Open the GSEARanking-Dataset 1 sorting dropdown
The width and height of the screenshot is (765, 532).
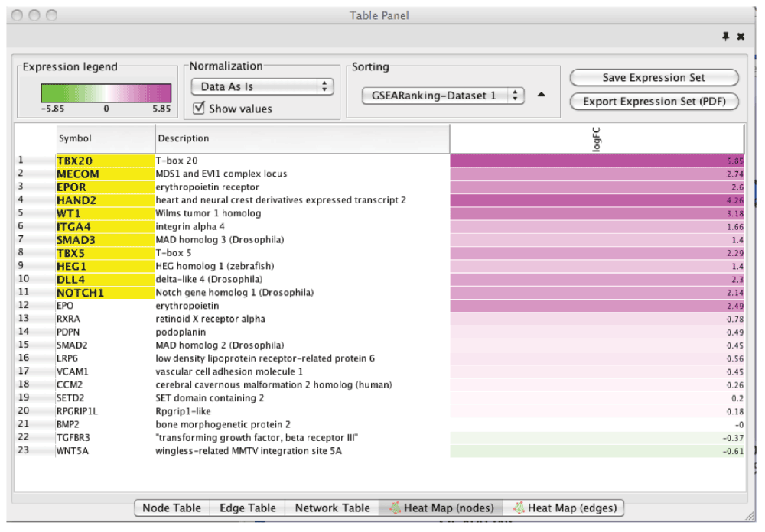click(x=443, y=96)
